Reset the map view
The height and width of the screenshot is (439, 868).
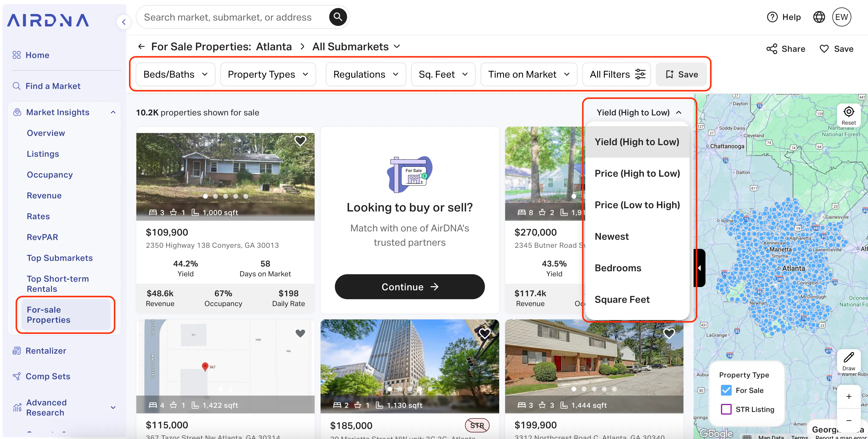click(848, 115)
